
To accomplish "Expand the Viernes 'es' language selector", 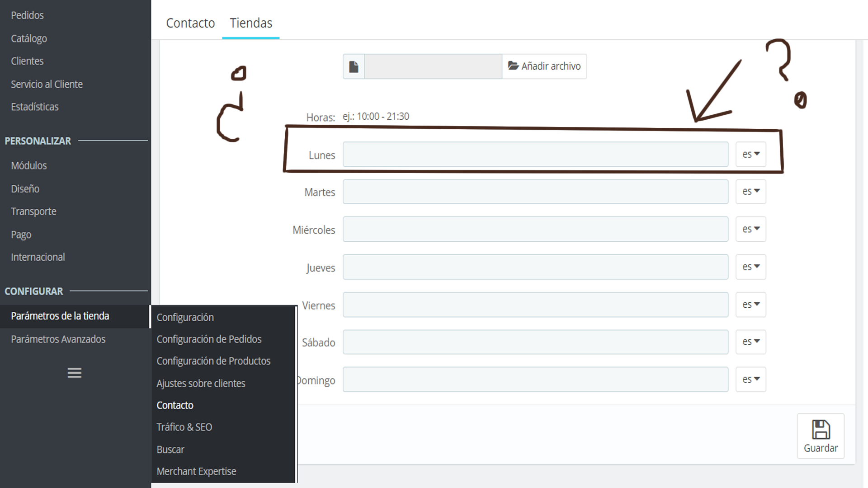I will [x=750, y=305].
